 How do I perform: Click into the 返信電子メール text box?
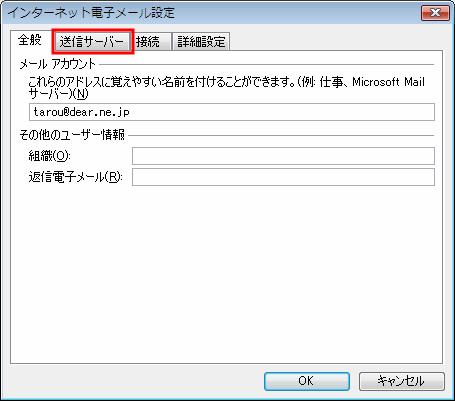pyautogui.click(x=283, y=177)
